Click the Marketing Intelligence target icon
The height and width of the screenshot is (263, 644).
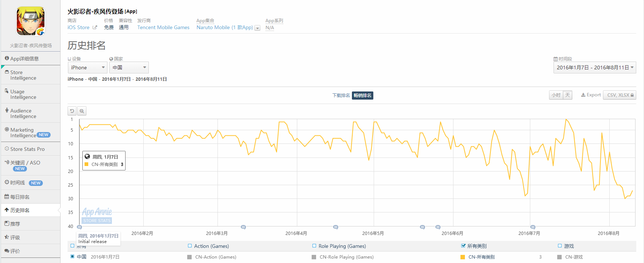point(7,129)
